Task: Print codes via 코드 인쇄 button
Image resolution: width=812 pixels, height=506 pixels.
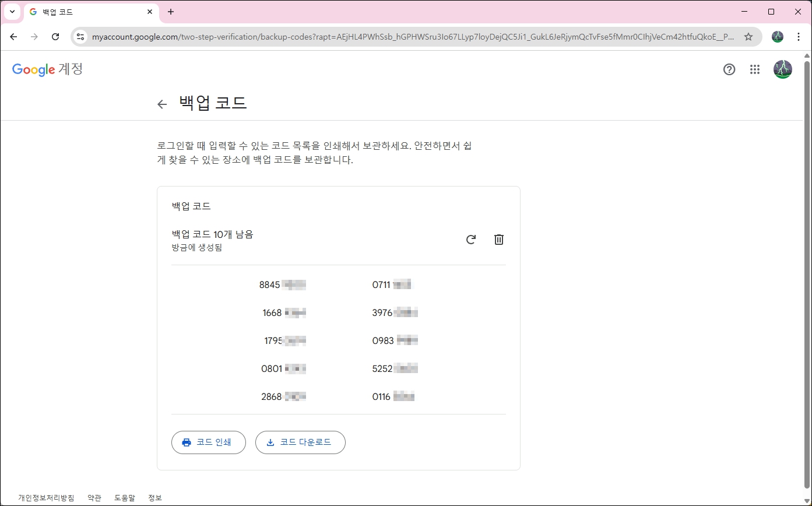Action: [208, 442]
